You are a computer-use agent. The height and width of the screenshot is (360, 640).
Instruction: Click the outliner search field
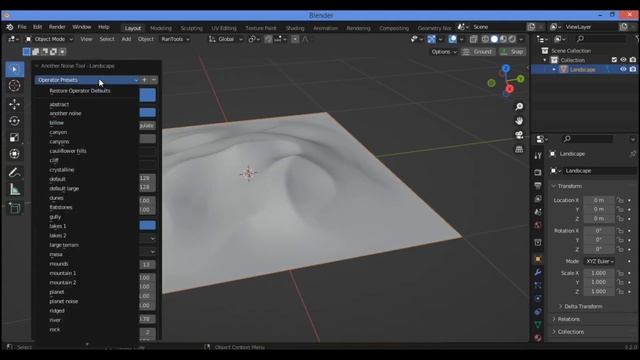tap(600, 39)
